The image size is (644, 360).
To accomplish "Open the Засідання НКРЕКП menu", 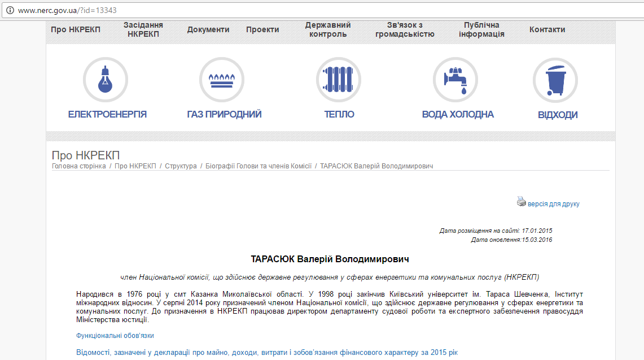I will coord(143,29).
